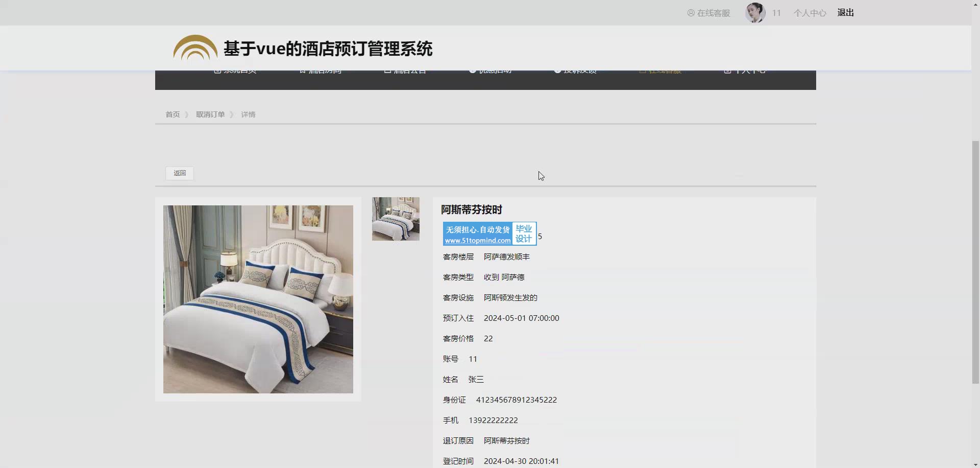Go to 个人中心 in the top bar
The width and height of the screenshot is (980, 468).
click(x=810, y=13)
